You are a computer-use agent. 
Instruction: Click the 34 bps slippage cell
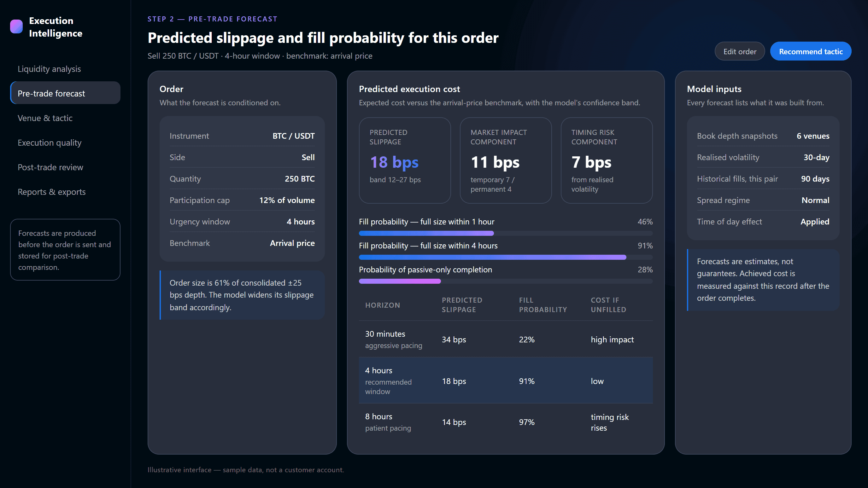(x=454, y=339)
